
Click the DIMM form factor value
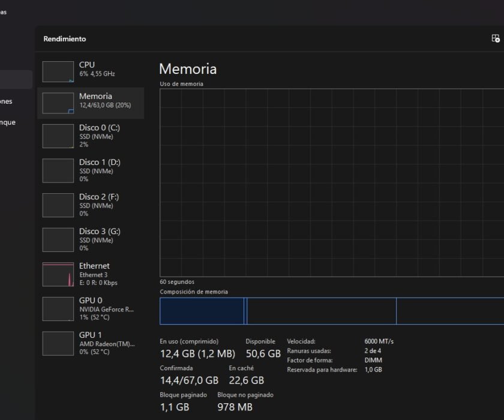point(373,360)
